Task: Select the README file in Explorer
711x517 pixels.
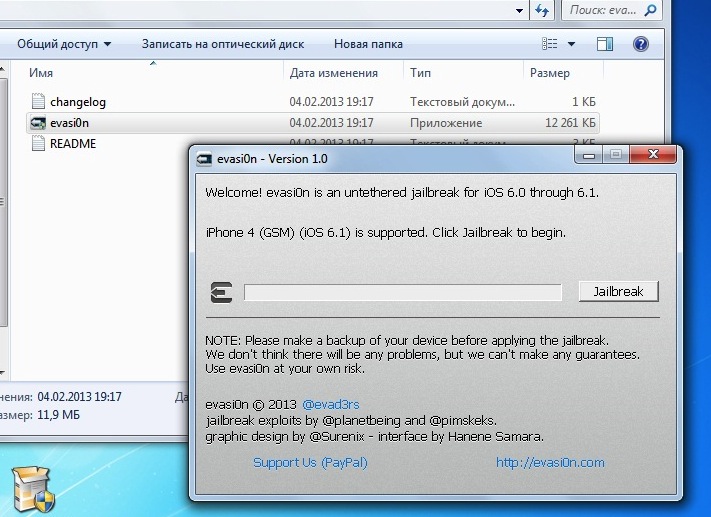Action: [73, 144]
